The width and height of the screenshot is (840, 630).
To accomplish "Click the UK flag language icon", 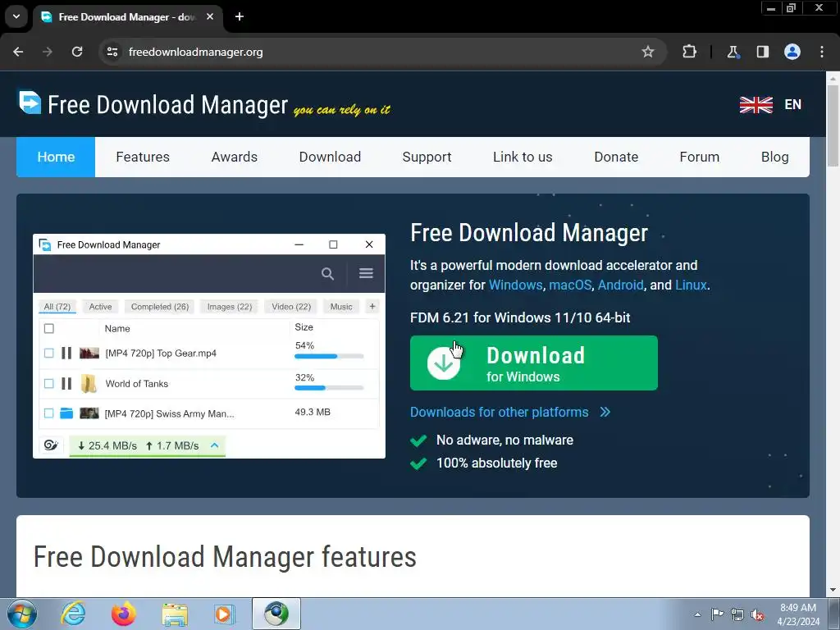I will pos(756,104).
